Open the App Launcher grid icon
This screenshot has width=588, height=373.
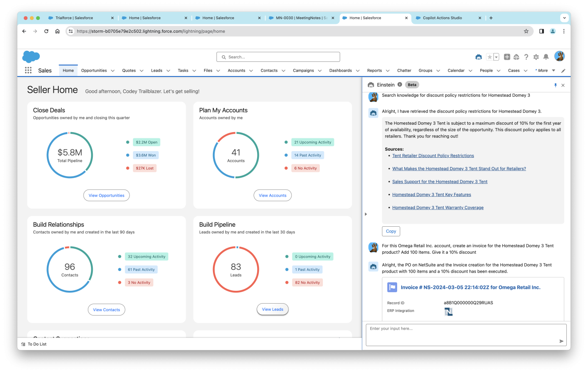coord(28,70)
